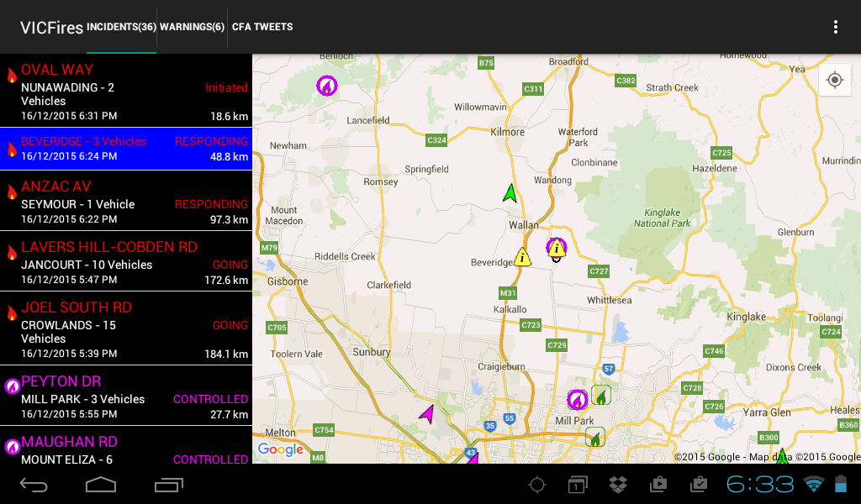861x504 pixels.
Task: Open the CFA TWEETS tab
Action: click(x=262, y=27)
